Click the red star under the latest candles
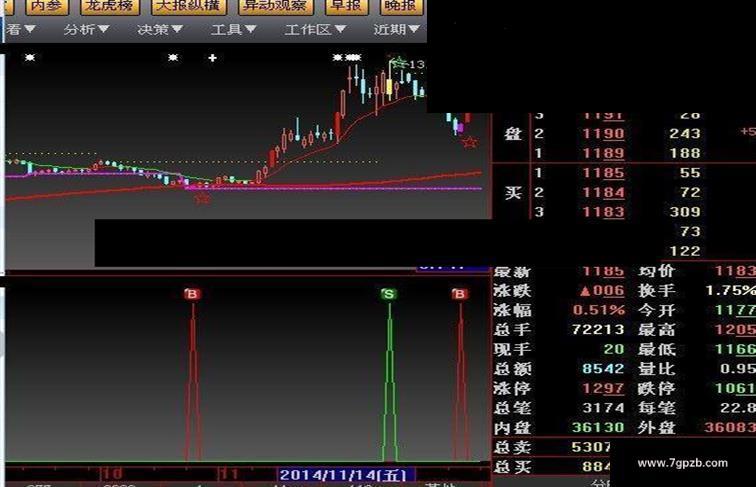This screenshot has width=756, height=487. point(470,142)
